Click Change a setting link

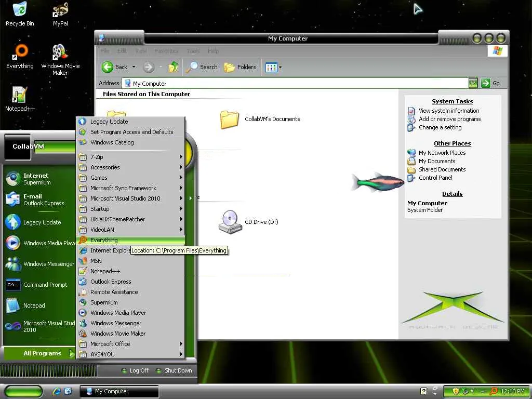(x=440, y=128)
